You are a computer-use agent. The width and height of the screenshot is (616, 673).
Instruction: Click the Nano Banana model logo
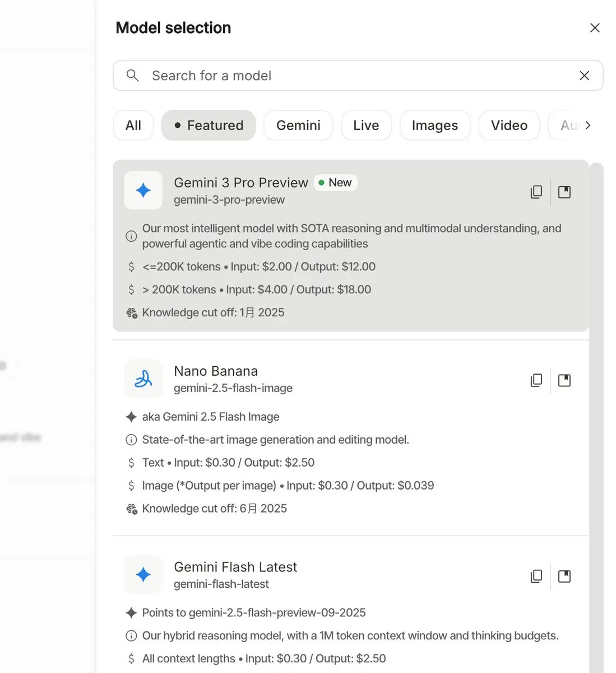pyautogui.click(x=143, y=379)
